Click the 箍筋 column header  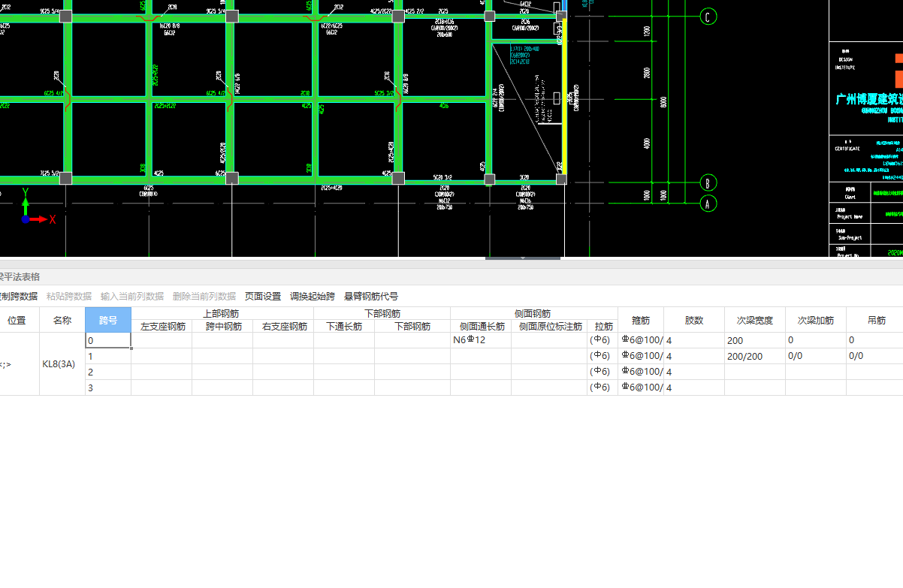click(641, 320)
